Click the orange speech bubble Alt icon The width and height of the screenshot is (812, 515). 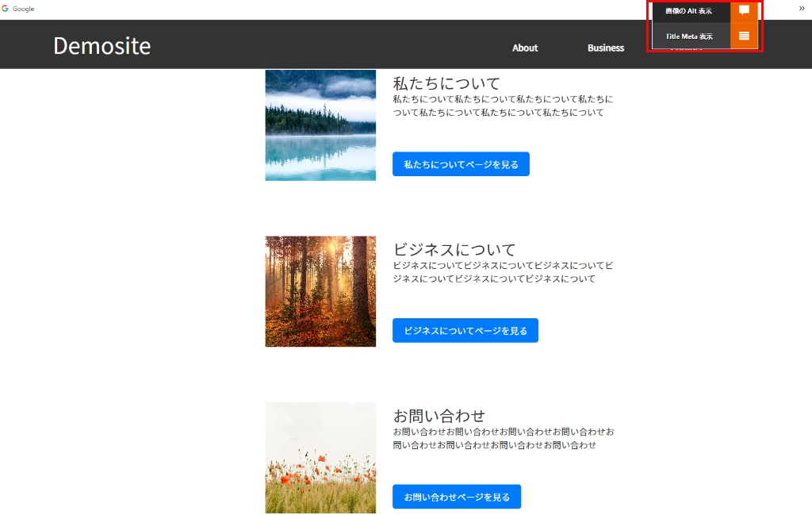744,11
